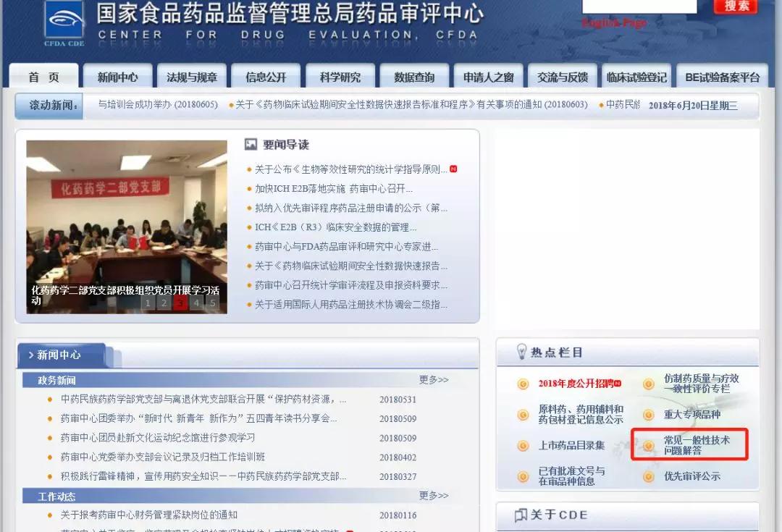
Task: Click the orange icon beside 2018年度公开招聘
Action: 523,384
